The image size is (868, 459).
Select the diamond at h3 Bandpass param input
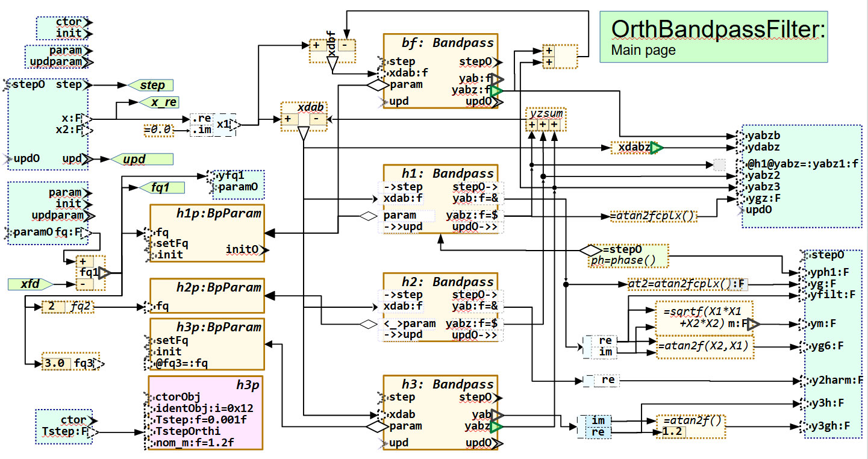[x=378, y=426]
